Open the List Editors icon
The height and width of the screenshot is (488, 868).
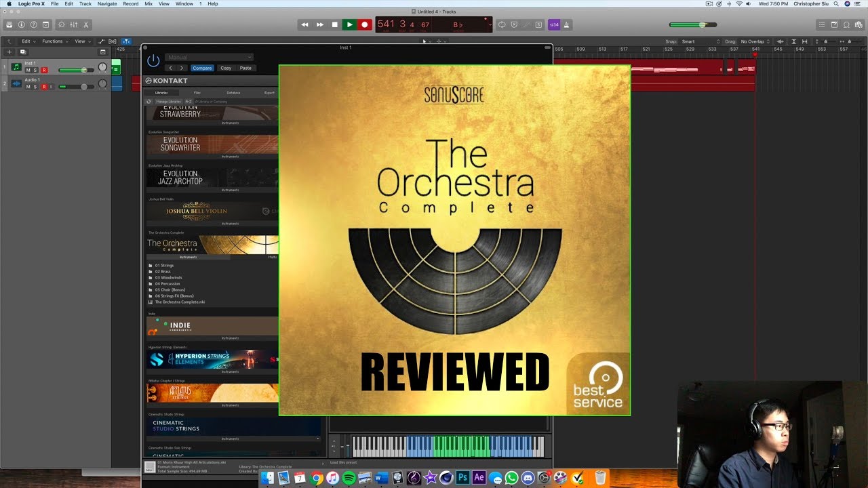[822, 24]
